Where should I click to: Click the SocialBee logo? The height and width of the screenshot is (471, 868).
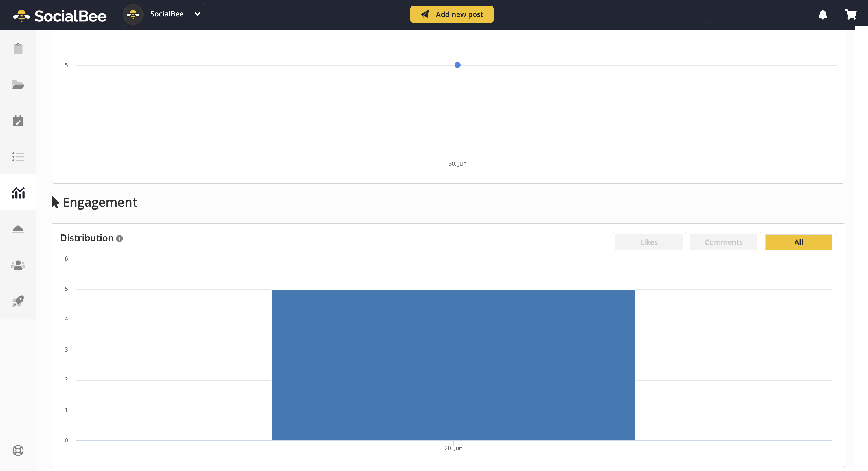[60, 16]
